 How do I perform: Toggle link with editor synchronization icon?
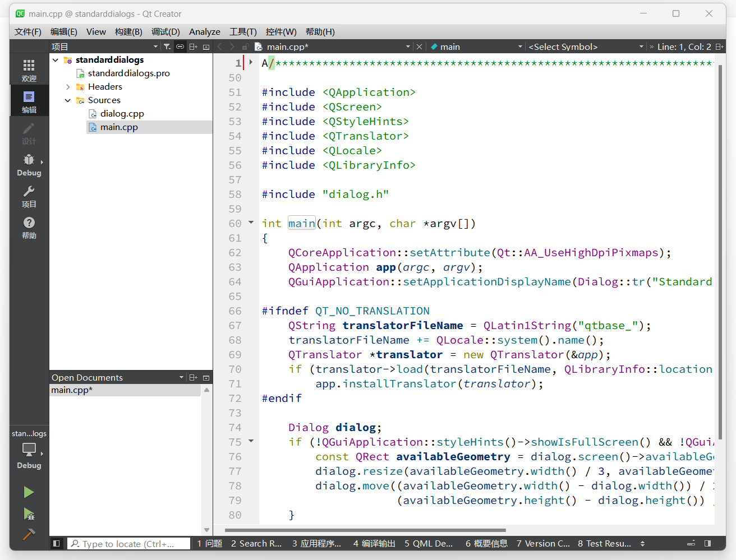pyautogui.click(x=180, y=47)
